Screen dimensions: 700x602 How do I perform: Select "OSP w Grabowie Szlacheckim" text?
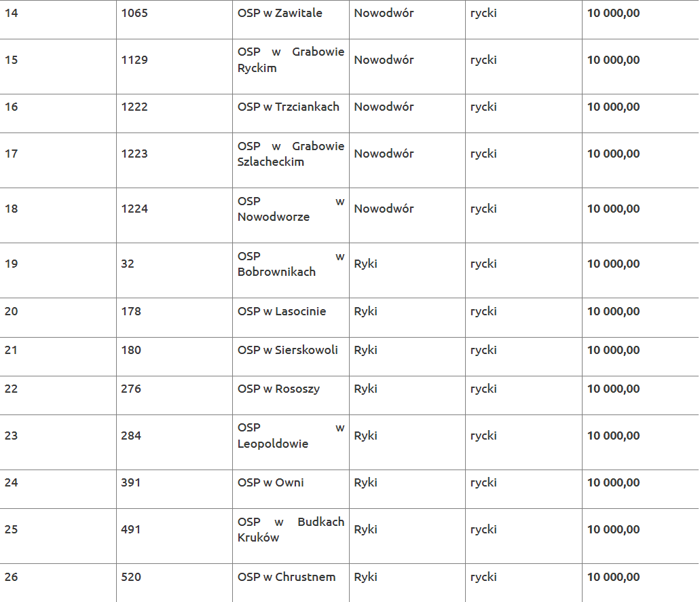[x=291, y=154]
